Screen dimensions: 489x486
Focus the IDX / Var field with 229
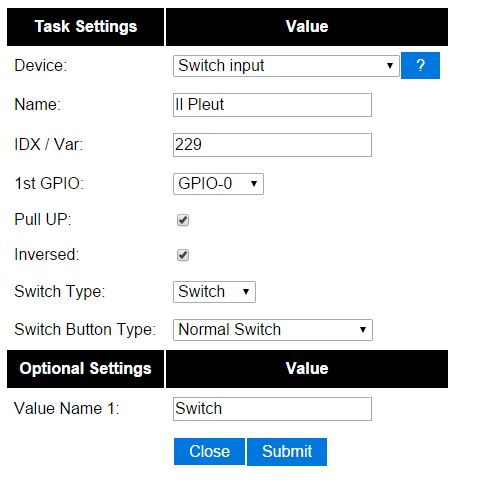(x=272, y=145)
